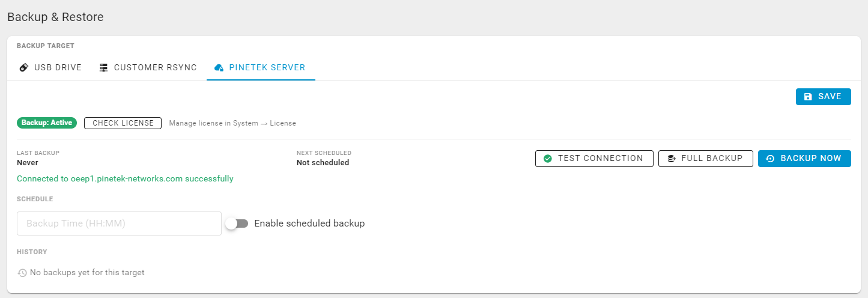Focus the Backup Time (HH:MM) field
Image resolution: width=868 pixels, height=298 pixels.
[120, 223]
